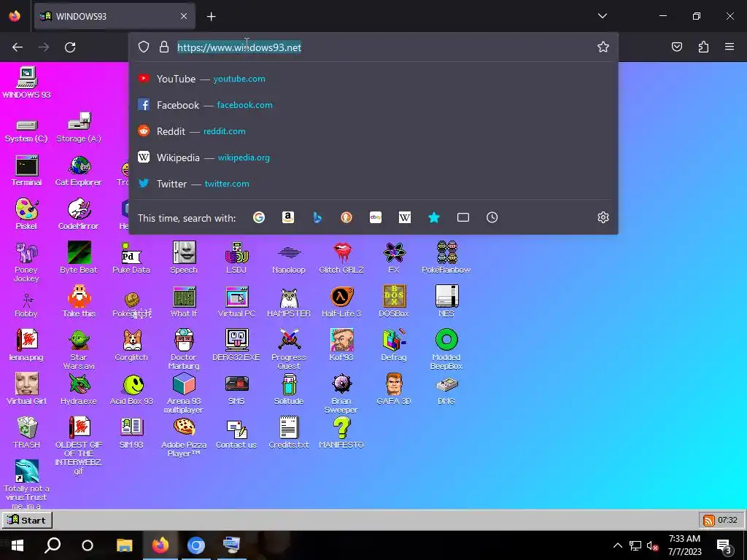Viewport: 747px width, 560px height.
Task: Select the YouTube suggestion
Action: tap(373, 79)
